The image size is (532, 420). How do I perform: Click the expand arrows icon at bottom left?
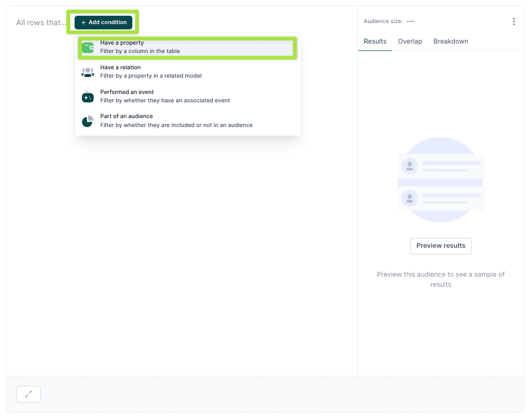pyautogui.click(x=29, y=394)
